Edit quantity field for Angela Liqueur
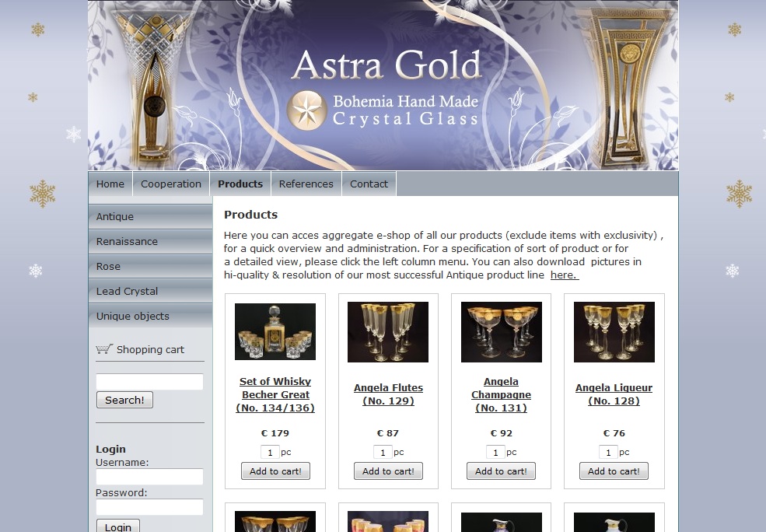The height and width of the screenshot is (532, 766). [608, 453]
